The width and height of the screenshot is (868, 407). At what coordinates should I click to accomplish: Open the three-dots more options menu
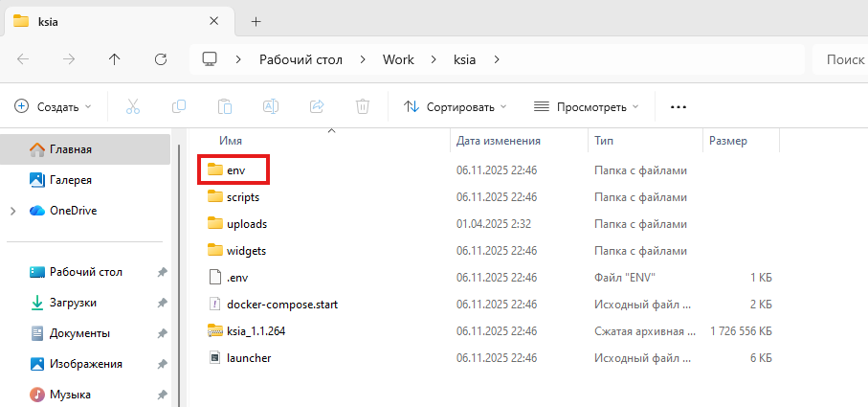point(679,106)
